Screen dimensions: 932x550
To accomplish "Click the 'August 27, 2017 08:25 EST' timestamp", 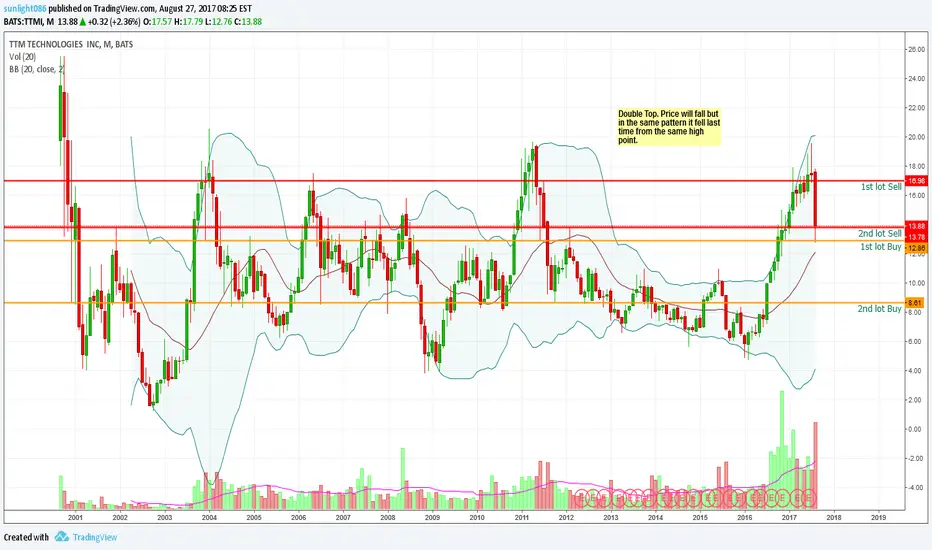I will [205, 9].
